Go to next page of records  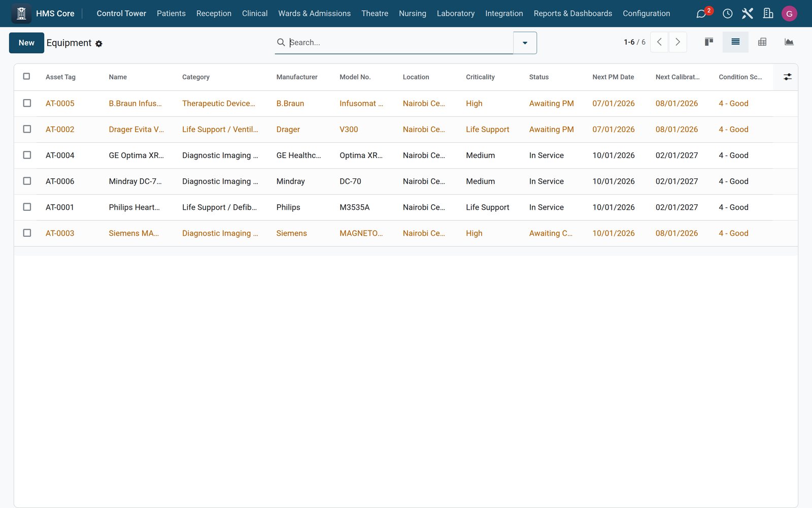pos(678,42)
